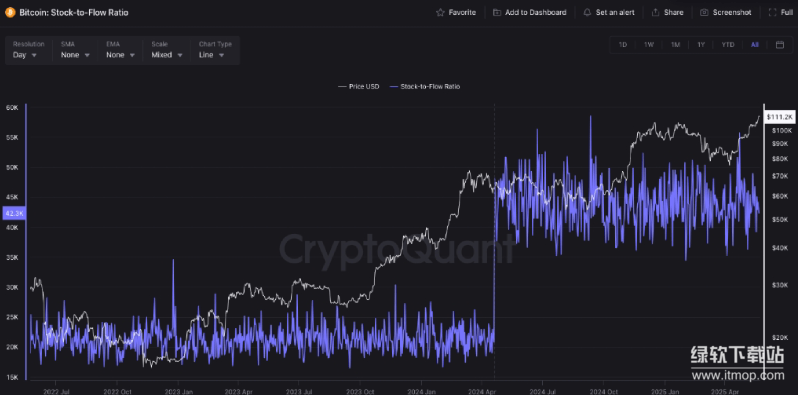Click the orange Bitcoin logo icon
This screenshot has height=395, width=799.
click(10, 12)
